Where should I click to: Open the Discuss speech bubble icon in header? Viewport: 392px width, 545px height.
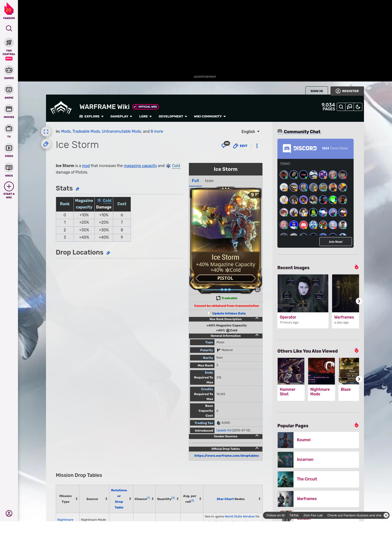click(350, 107)
